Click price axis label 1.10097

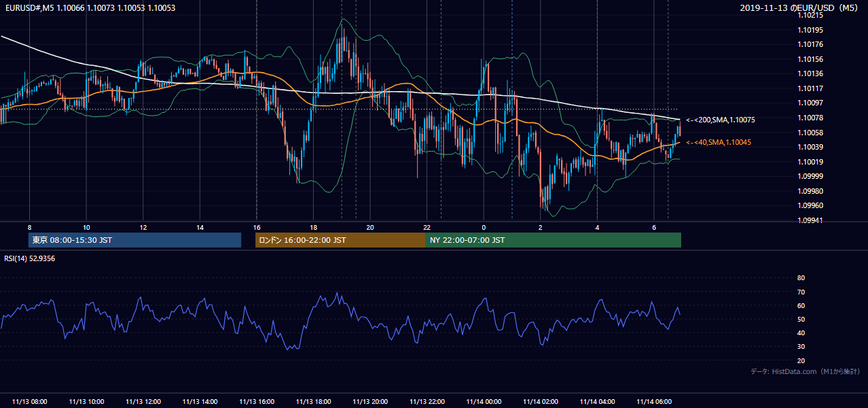(811, 103)
